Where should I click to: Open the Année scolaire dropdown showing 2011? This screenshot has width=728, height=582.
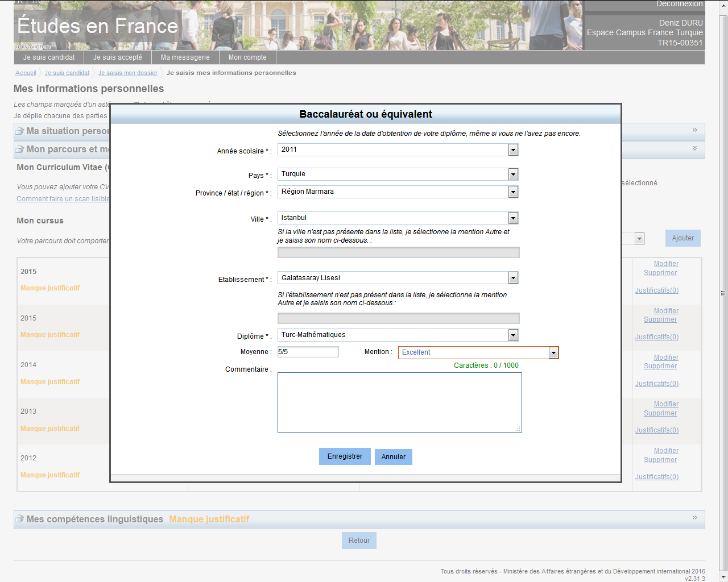[x=398, y=149]
